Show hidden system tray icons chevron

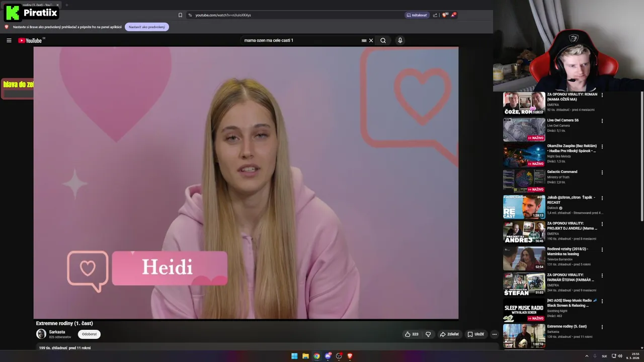[x=587, y=356]
